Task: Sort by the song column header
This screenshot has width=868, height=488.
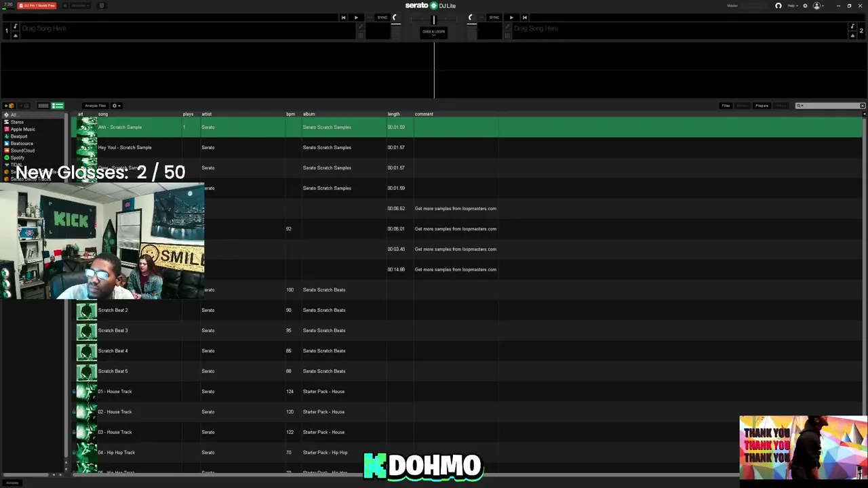Action: (103, 114)
